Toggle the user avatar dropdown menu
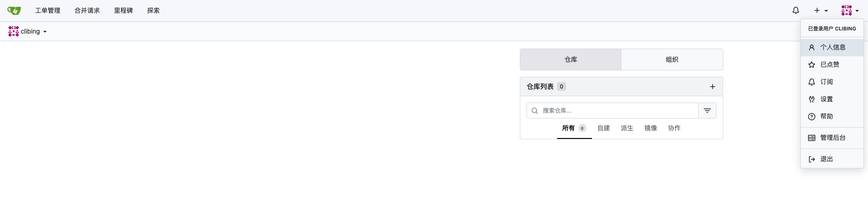Viewport: 868px width, 202px height. click(x=849, y=10)
